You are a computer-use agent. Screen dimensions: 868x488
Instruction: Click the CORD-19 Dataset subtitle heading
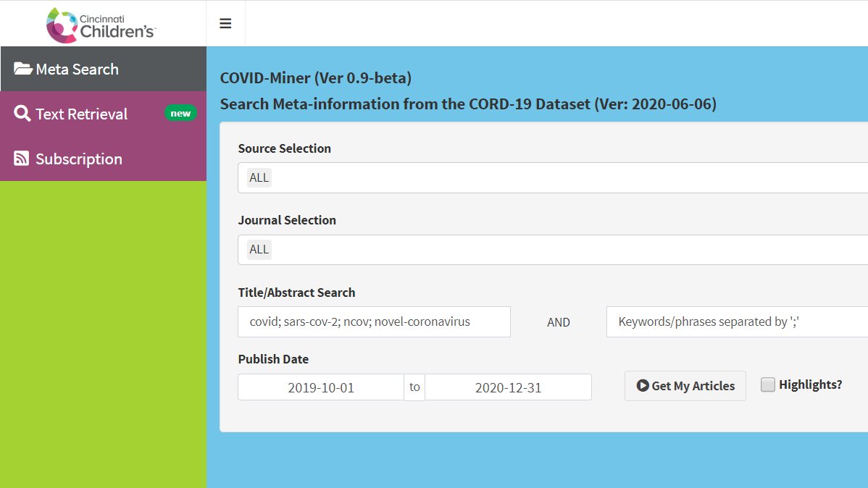coord(468,104)
